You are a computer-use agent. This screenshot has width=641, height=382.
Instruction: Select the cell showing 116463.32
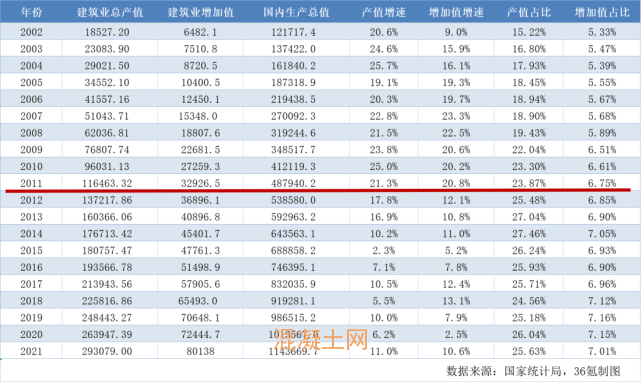pyautogui.click(x=107, y=183)
